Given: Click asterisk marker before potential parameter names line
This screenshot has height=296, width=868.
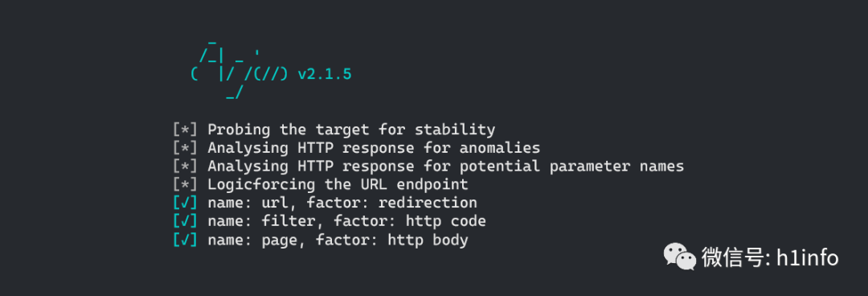Looking at the screenshot, I should pyautogui.click(x=185, y=166).
